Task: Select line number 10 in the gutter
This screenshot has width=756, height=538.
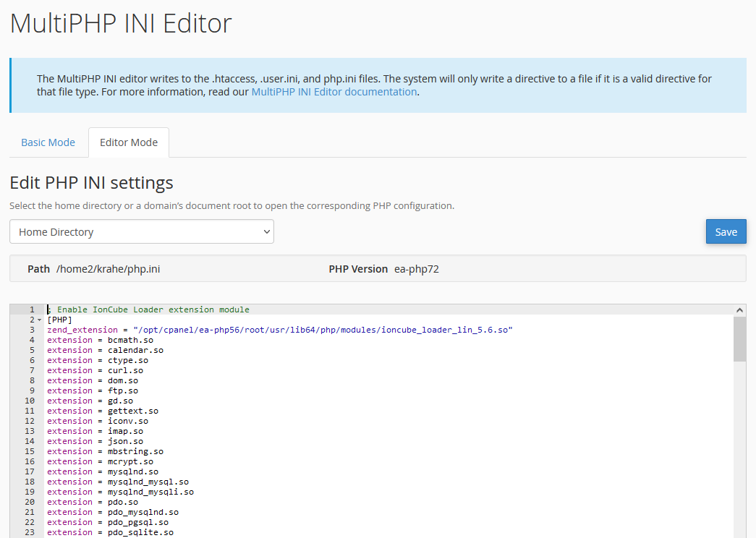Action: [30, 401]
